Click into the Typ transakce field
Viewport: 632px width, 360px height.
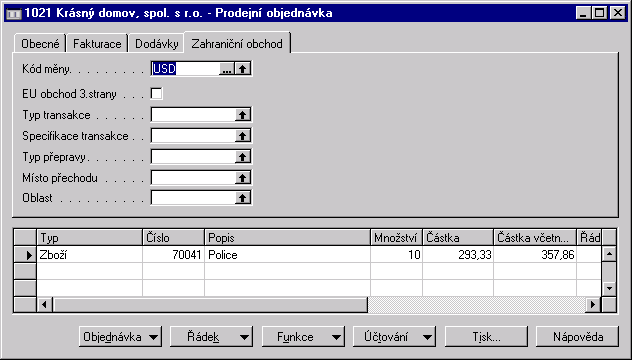193,115
